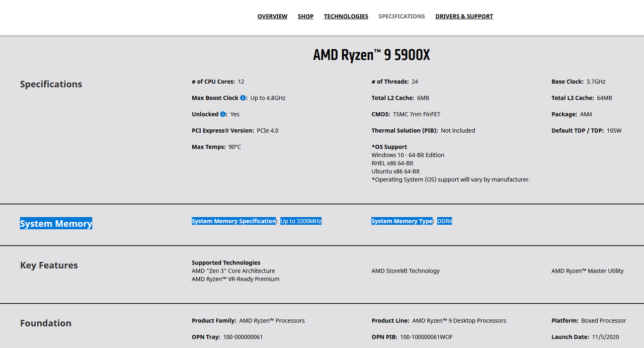Viewport: 644px width, 348px height.
Task: Click the # of CPU Cores label
Action: click(x=213, y=81)
